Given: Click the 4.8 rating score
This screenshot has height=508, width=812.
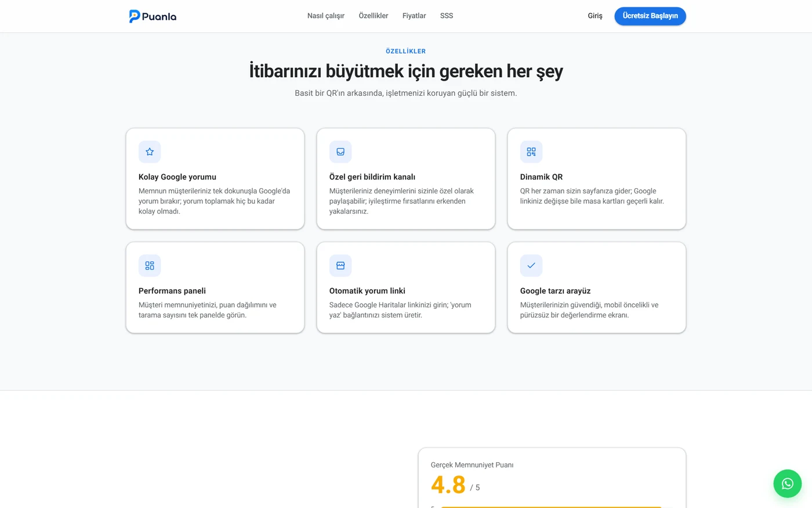Looking at the screenshot, I should pyautogui.click(x=448, y=485).
